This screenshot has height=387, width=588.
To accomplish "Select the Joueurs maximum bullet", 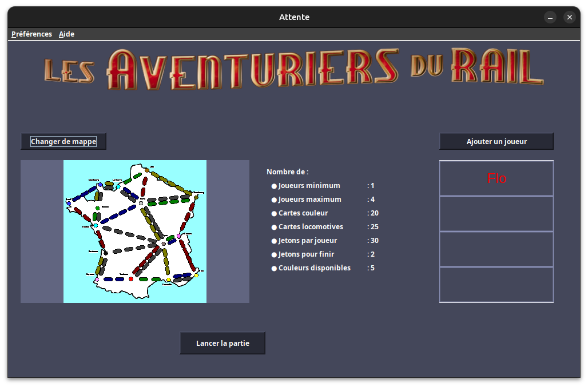I will tap(274, 200).
